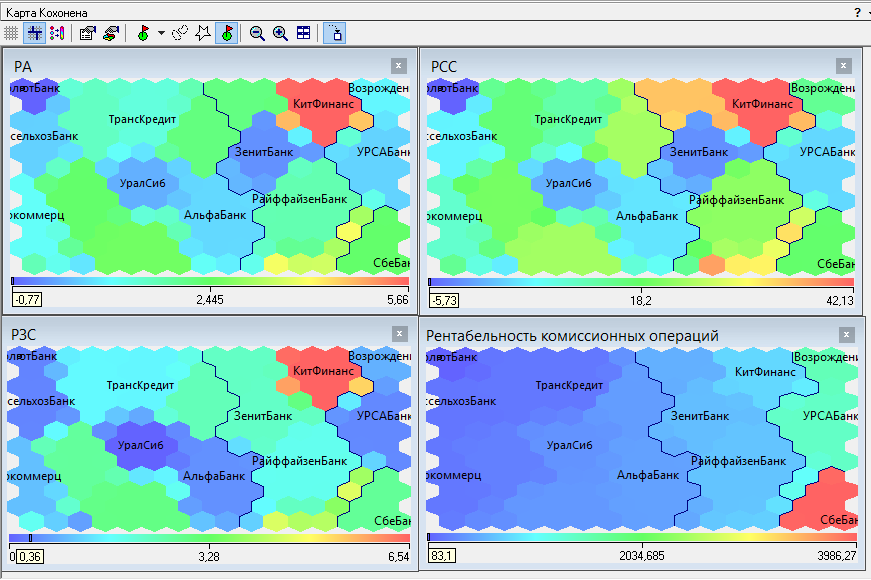Select УралСиб cell on PA map

tap(143, 183)
